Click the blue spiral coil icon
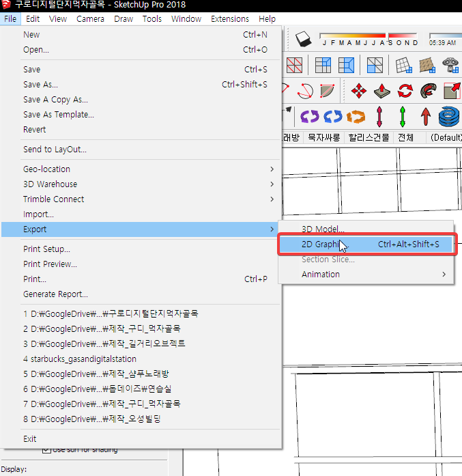The height and width of the screenshot is (476, 462). pyautogui.click(x=449, y=116)
